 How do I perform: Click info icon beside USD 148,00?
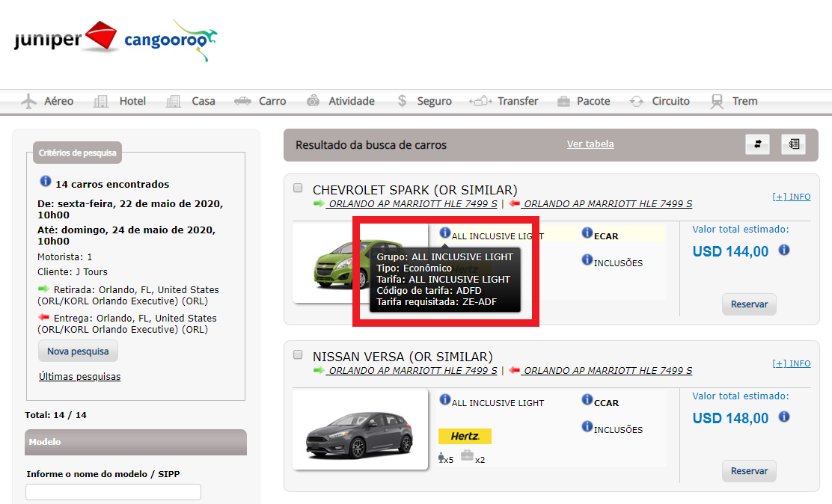tap(783, 417)
